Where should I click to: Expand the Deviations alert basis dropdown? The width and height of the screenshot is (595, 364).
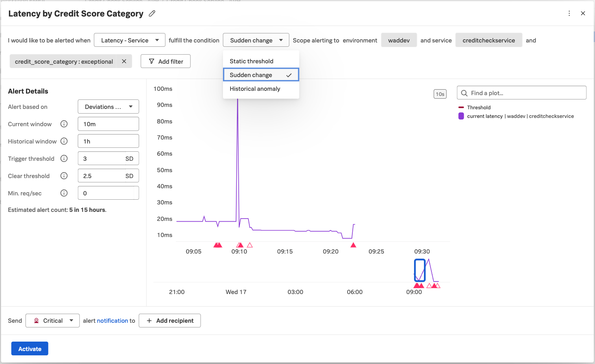[x=108, y=107]
